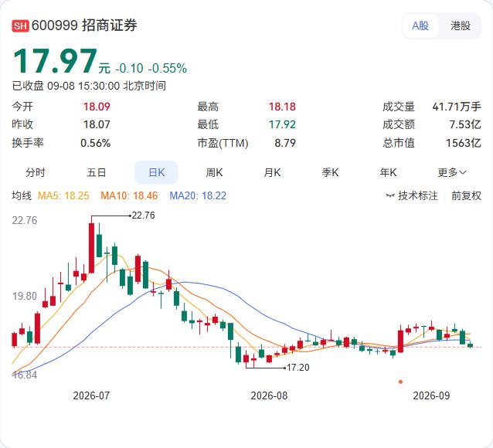
Task: Click the closing time text 已收盘 09-08 15:30:00
Action: (x=66, y=86)
